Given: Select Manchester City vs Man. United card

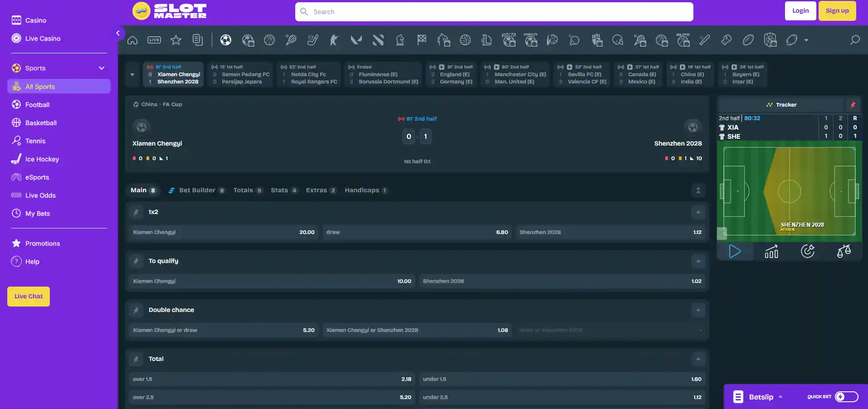Looking at the screenshot, I should tap(515, 74).
